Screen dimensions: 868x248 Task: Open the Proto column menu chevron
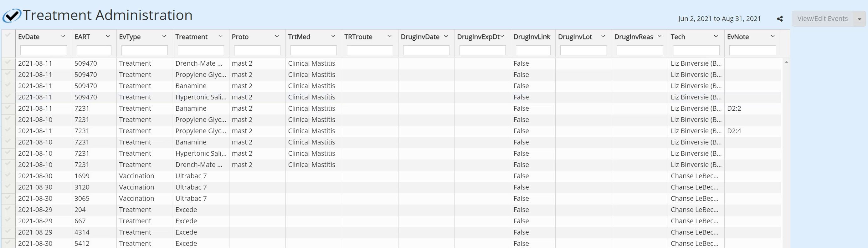277,36
